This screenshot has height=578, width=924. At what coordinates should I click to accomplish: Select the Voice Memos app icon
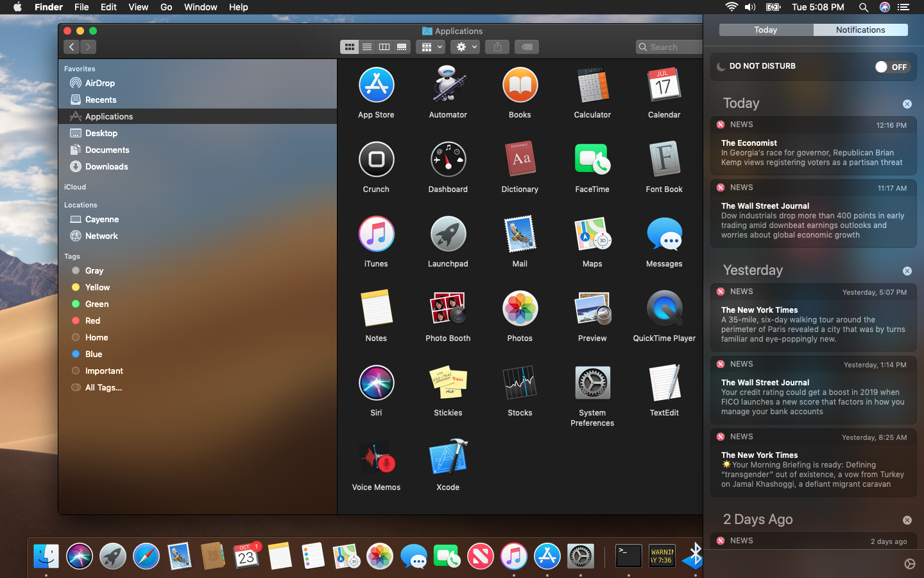[x=376, y=458]
